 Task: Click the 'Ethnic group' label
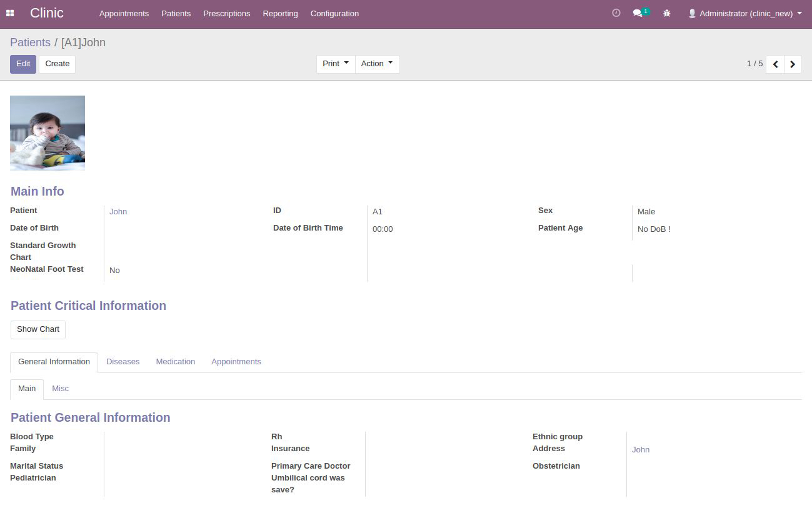pyautogui.click(x=558, y=437)
